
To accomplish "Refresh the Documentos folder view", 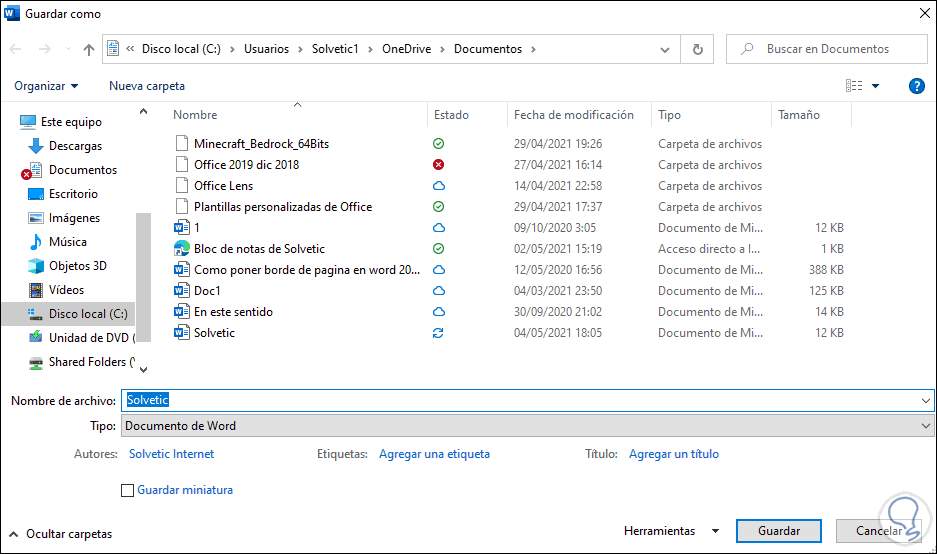I will point(697,49).
